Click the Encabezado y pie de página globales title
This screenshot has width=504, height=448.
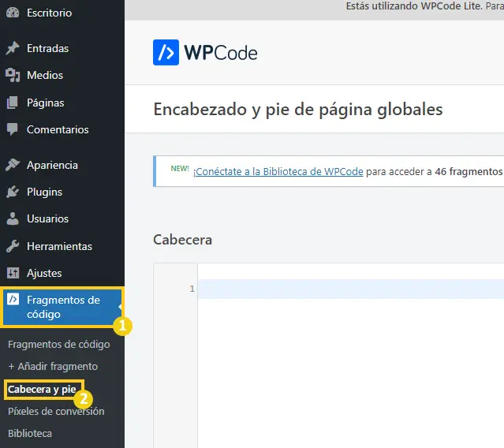click(298, 110)
